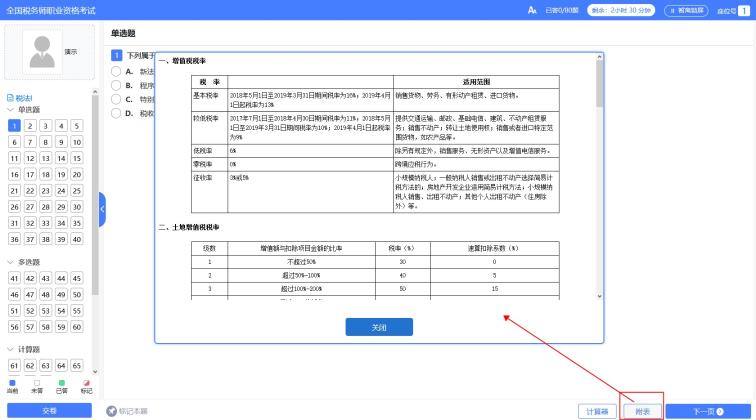Collapse the sidebar with blue handle
The height and width of the screenshot is (420, 756).
pos(102,209)
